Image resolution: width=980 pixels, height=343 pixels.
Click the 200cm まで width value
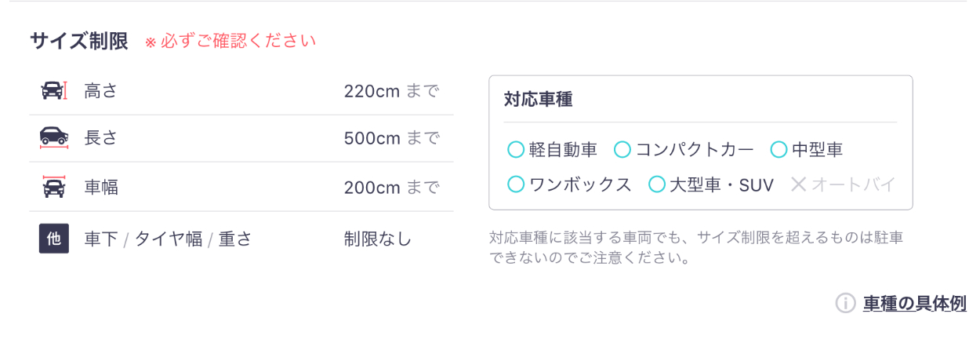pos(391,188)
